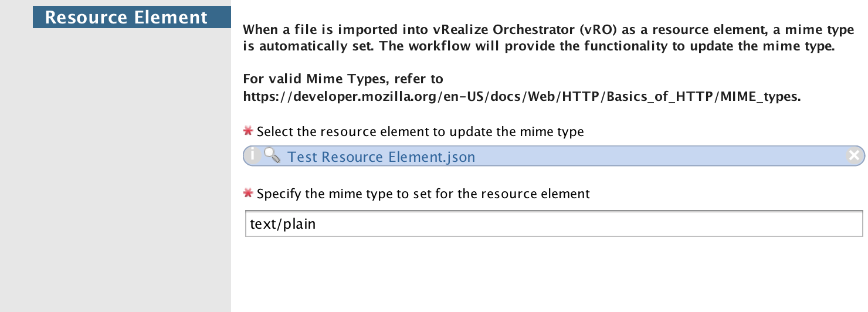
Task: Click the Test Resource Element.json link
Action: coord(381,157)
